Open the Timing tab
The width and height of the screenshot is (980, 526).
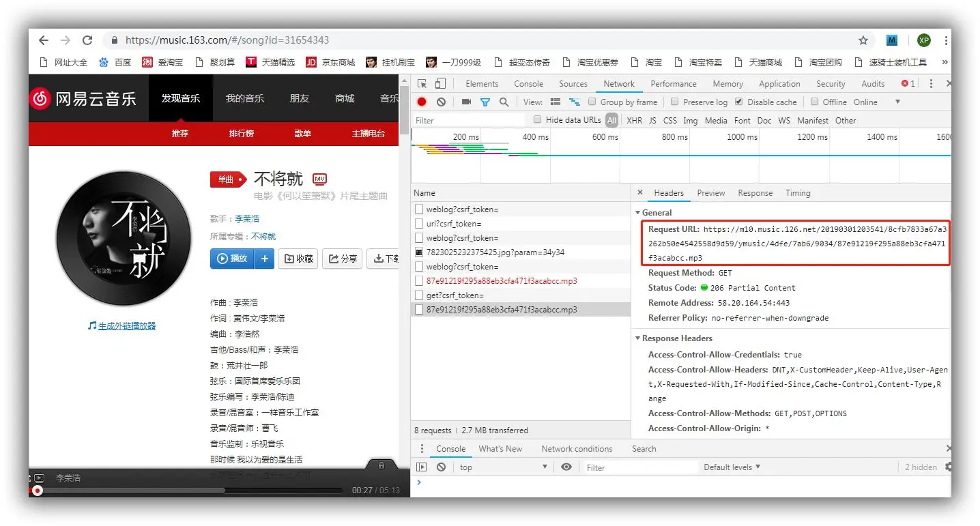pos(798,193)
